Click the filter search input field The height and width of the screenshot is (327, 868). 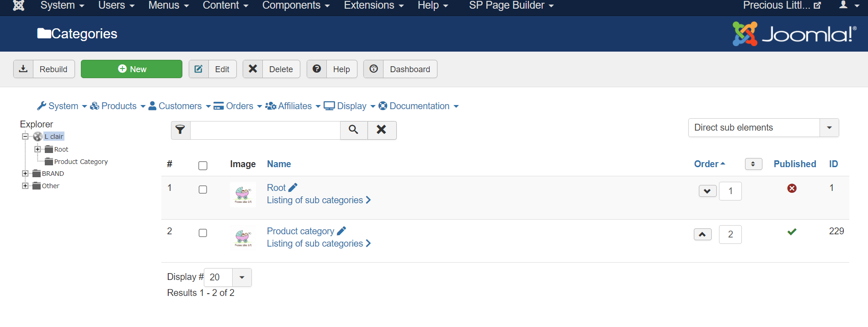click(265, 130)
